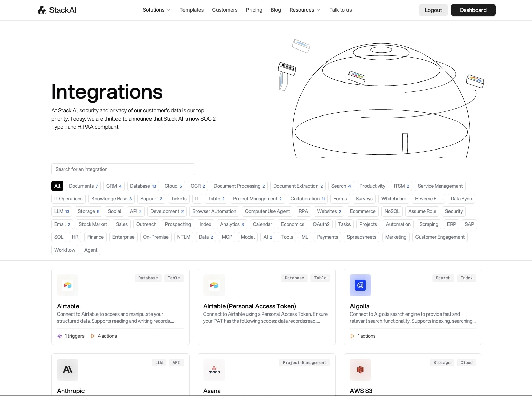Select the Browser Automation filter

tap(214, 211)
